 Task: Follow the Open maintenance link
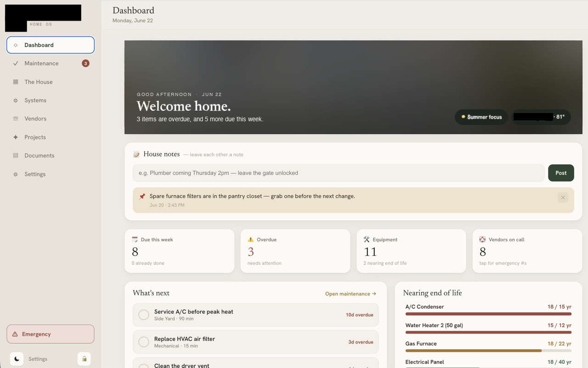pos(351,294)
